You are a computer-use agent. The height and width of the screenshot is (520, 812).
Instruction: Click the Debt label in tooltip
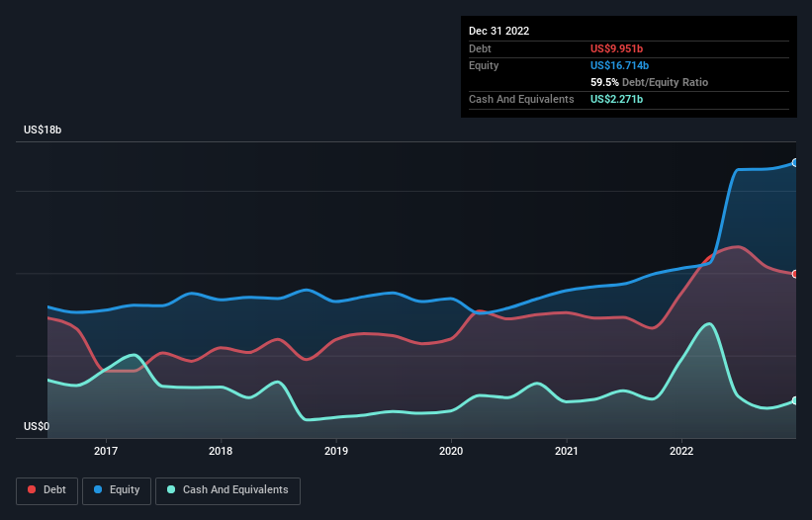point(480,48)
